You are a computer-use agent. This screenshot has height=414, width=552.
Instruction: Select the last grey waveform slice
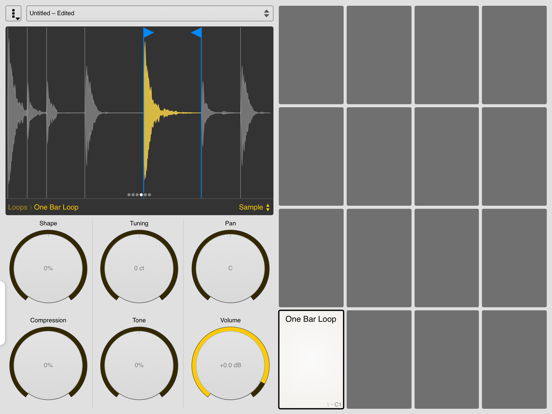pyautogui.click(x=256, y=113)
